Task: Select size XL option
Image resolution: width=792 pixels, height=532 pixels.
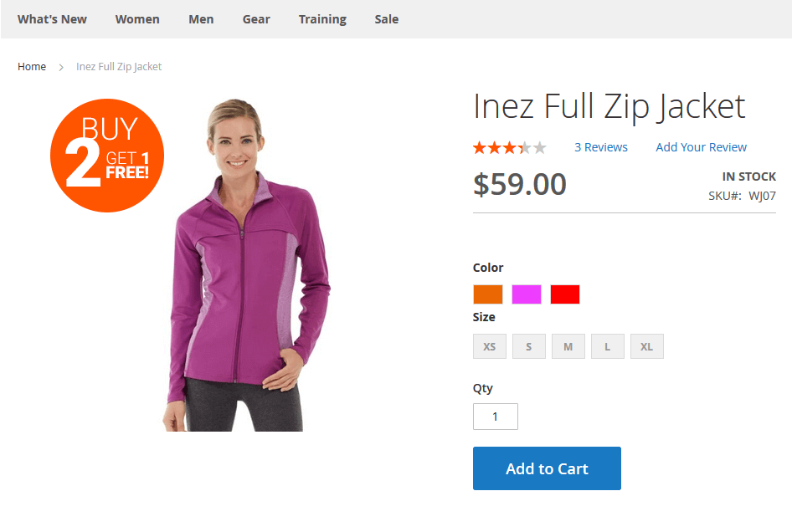Action: 647,346
